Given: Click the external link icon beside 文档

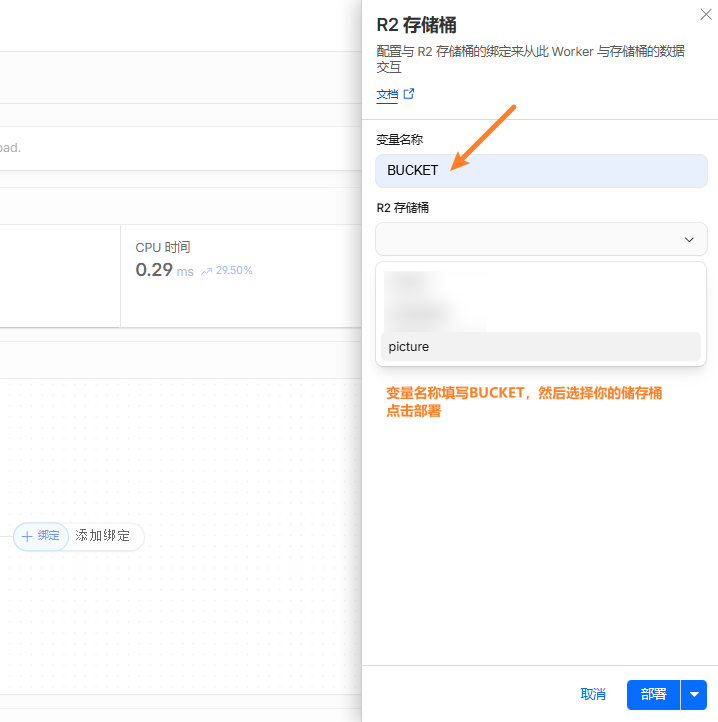Looking at the screenshot, I should pos(408,94).
